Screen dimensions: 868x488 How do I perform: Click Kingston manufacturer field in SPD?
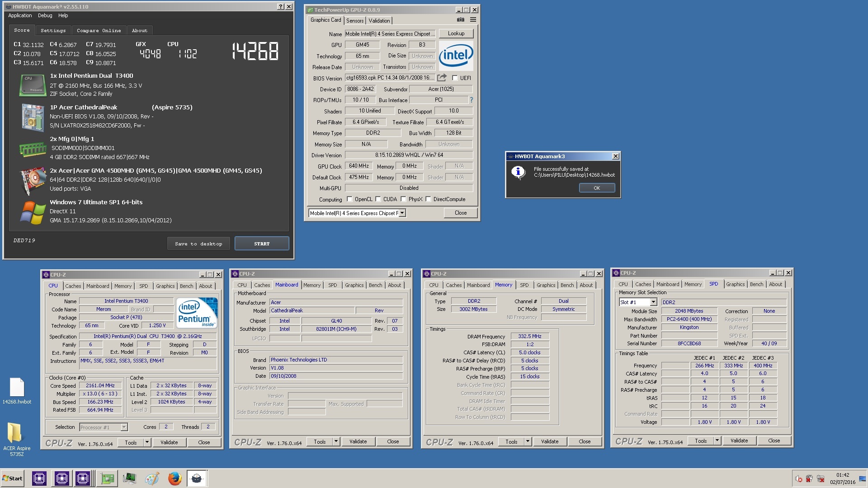tap(689, 327)
